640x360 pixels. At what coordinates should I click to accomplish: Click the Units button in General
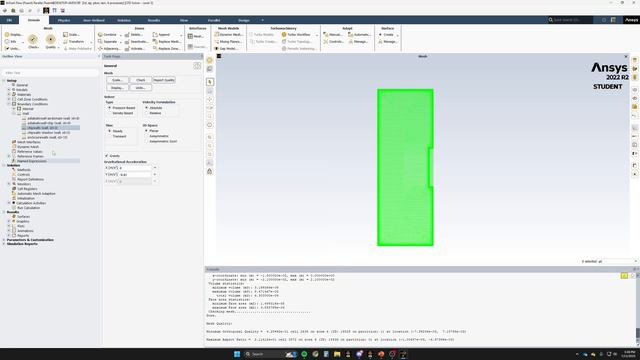pos(141,88)
